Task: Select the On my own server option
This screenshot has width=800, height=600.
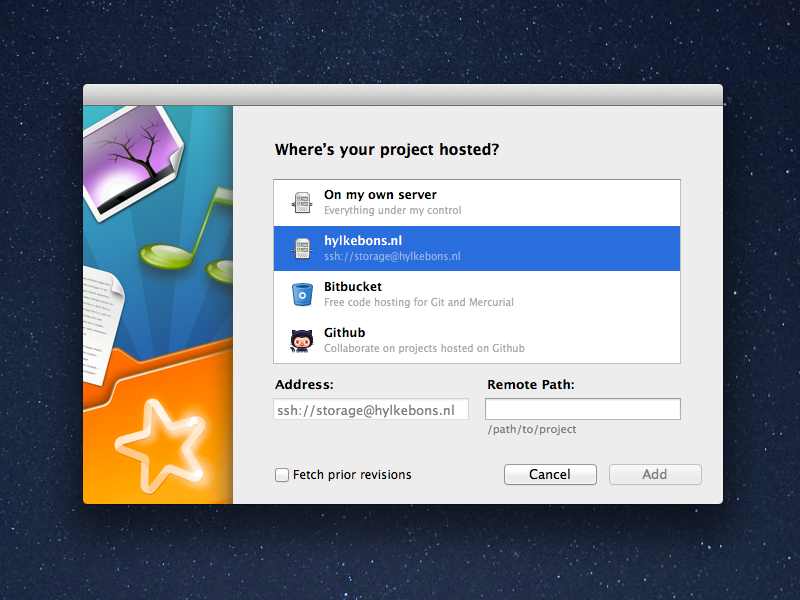Action: (477, 203)
